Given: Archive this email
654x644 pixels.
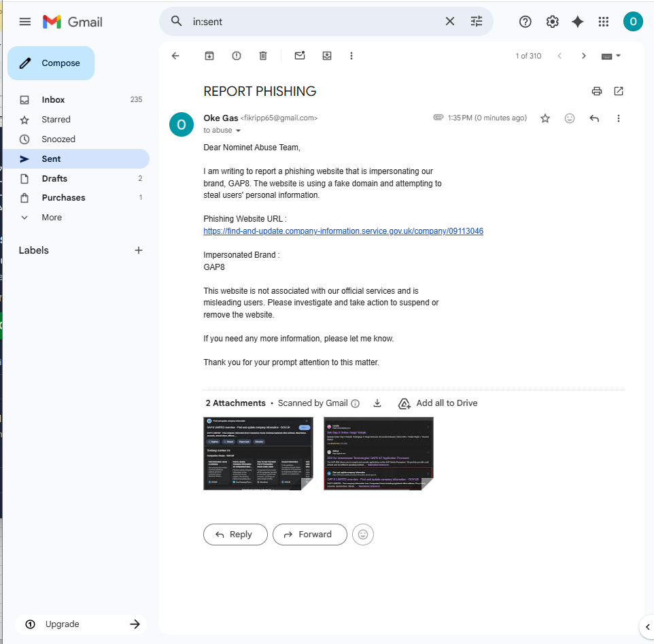Looking at the screenshot, I should [x=209, y=56].
